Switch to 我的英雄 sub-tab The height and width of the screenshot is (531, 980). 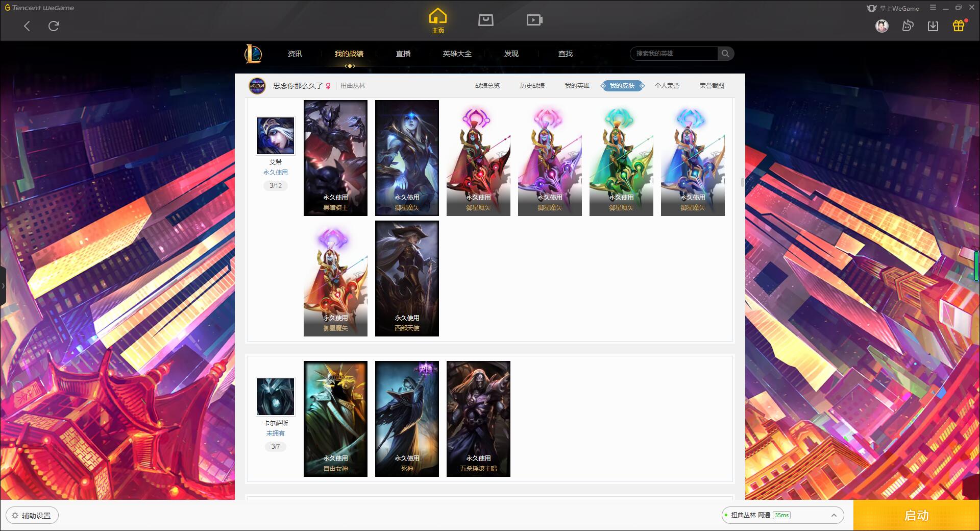coord(577,86)
